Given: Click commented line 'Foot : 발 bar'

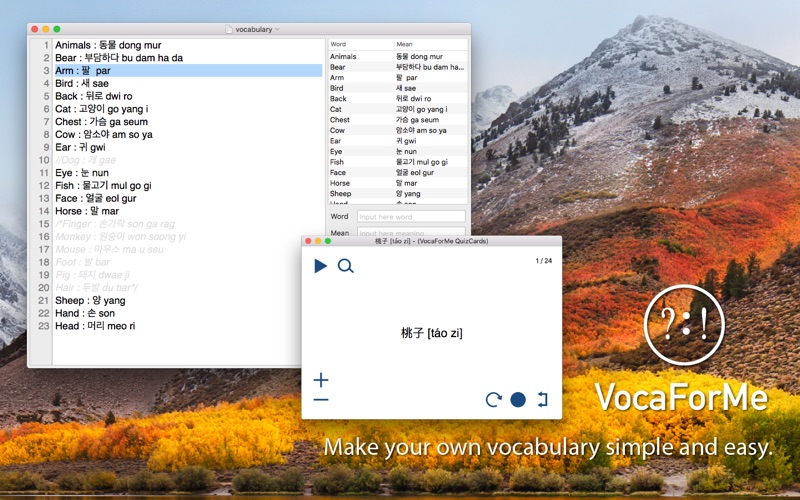Looking at the screenshot, I should (x=82, y=262).
